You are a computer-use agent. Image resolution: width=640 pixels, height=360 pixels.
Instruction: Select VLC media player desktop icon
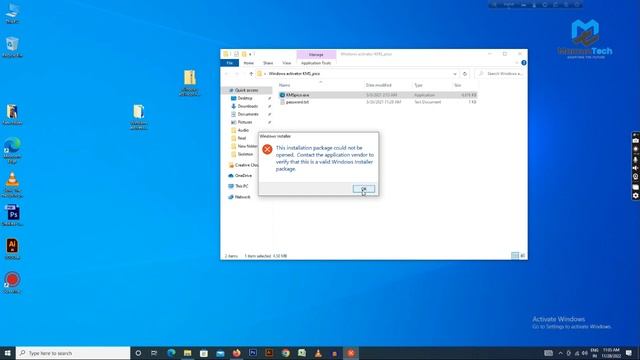(x=12, y=184)
